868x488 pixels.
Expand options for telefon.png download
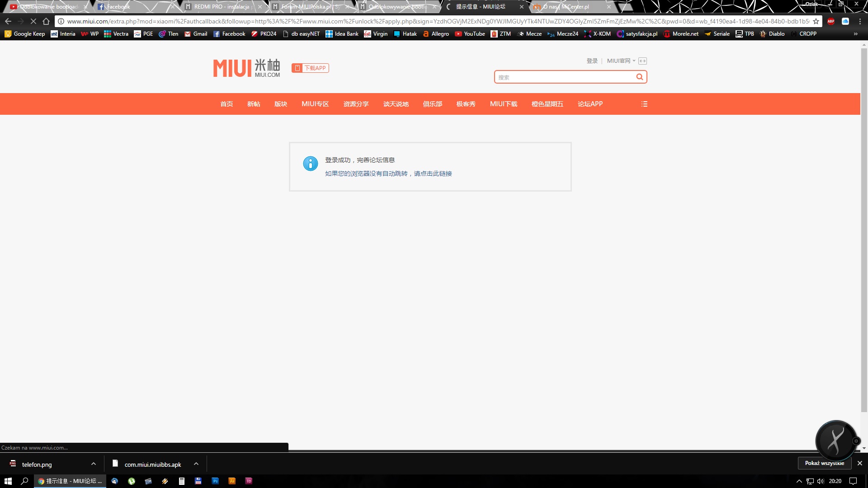[x=94, y=464]
